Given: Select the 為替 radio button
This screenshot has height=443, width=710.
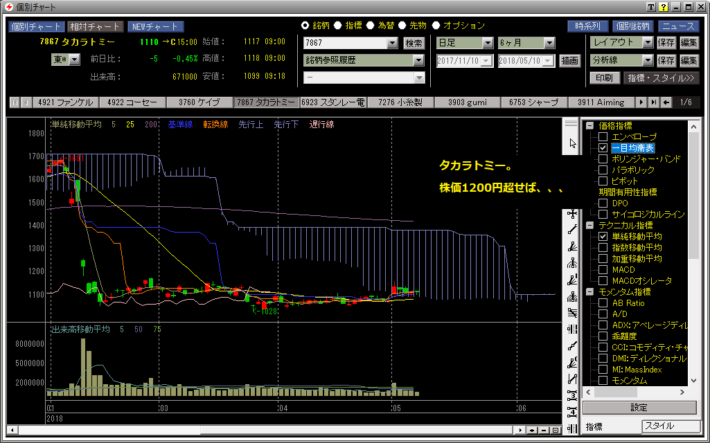Looking at the screenshot, I should 370,25.
